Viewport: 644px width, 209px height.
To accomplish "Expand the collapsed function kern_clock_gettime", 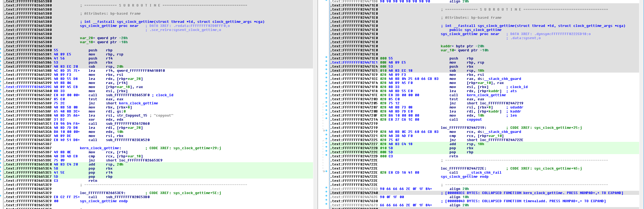I will [x=532, y=193].
